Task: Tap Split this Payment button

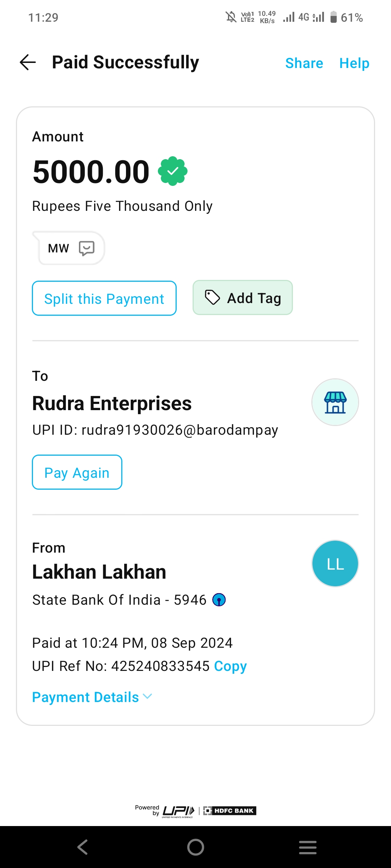Action: pyautogui.click(x=104, y=298)
